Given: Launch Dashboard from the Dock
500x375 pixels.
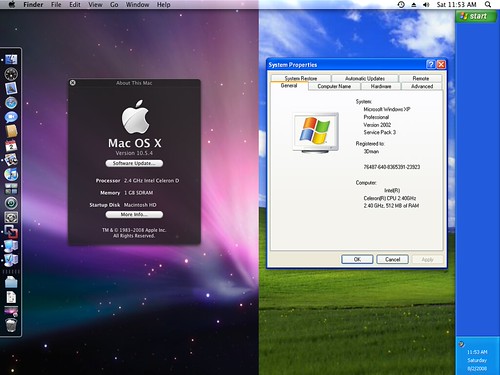Looking at the screenshot, I should pos(11,74).
